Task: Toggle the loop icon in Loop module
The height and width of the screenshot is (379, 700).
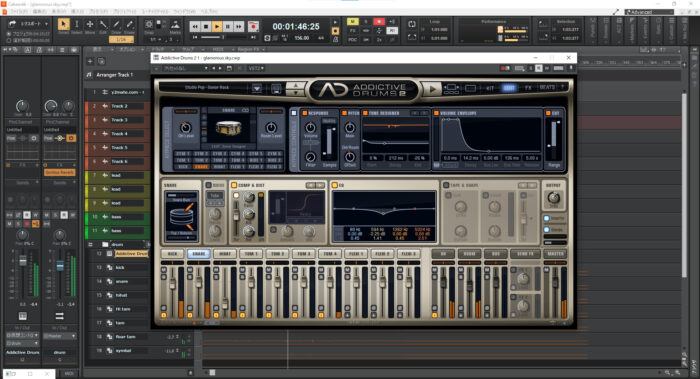Action: [412, 24]
